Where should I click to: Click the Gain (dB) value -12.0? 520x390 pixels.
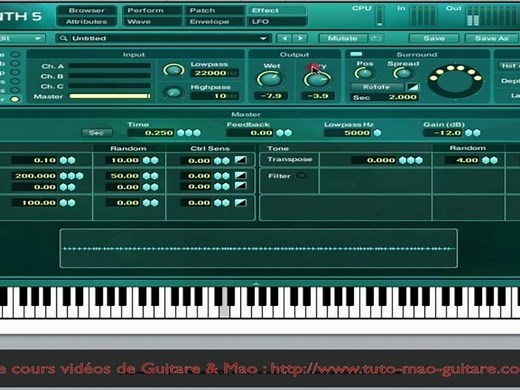point(443,133)
